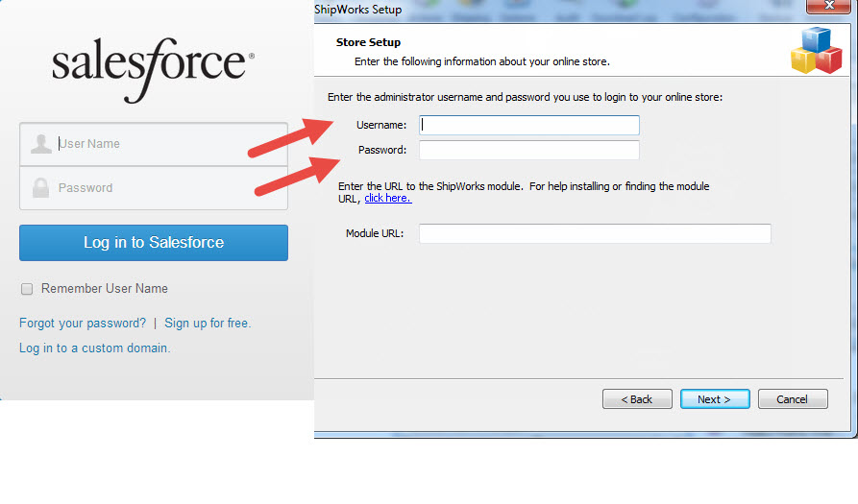Click the Salesforce User Name field
The image size is (858, 504).
pyautogui.click(x=154, y=144)
